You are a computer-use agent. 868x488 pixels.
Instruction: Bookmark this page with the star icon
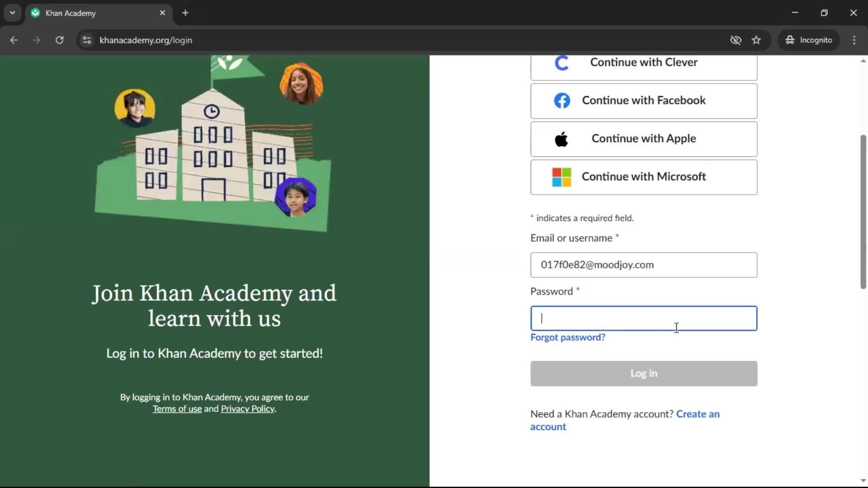[756, 40]
